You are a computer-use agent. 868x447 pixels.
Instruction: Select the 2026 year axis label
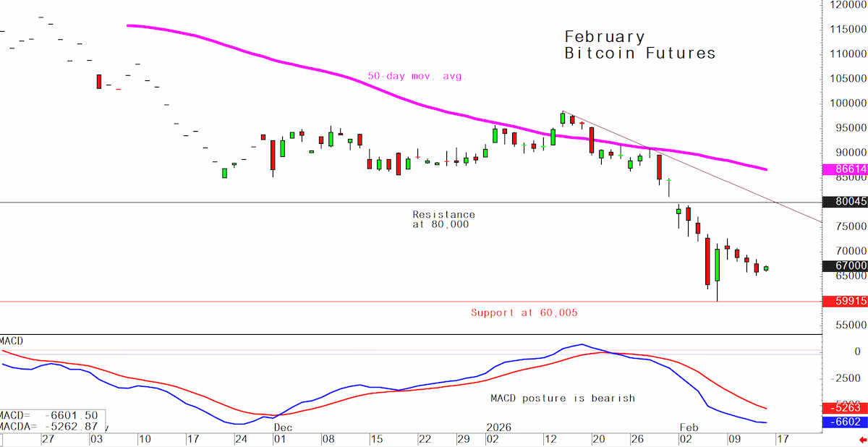[498, 427]
